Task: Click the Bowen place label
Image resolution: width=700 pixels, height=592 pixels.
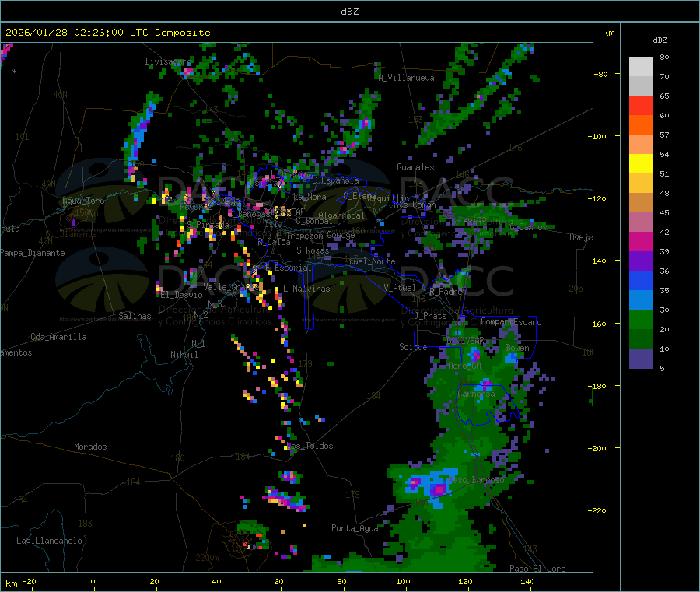Action: click(x=517, y=347)
